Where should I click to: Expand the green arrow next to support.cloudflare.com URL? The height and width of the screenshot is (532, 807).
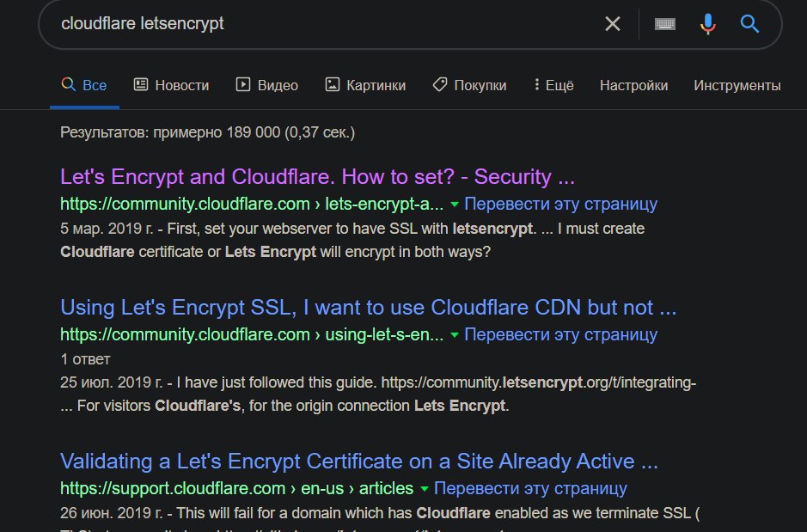424,489
